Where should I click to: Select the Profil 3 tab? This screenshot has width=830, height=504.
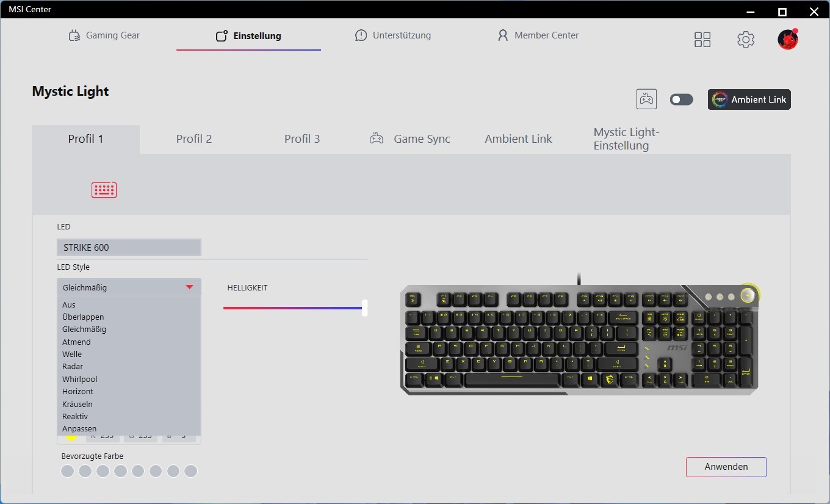pos(302,139)
